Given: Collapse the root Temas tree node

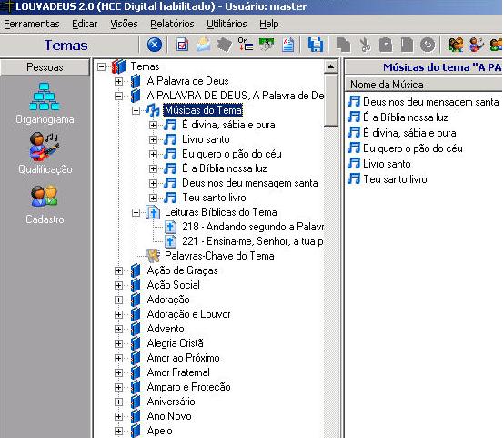Looking at the screenshot, I should point(102,67).
